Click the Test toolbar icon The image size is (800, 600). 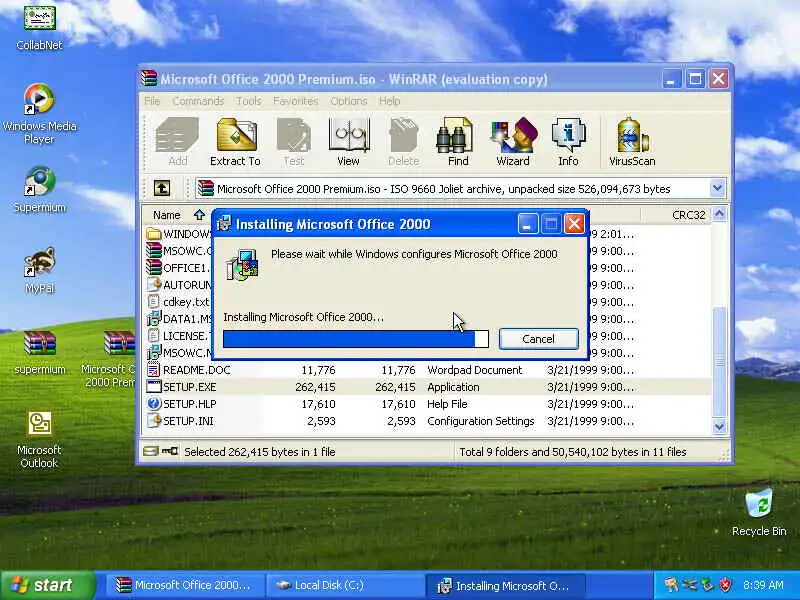tap(293, 142)
